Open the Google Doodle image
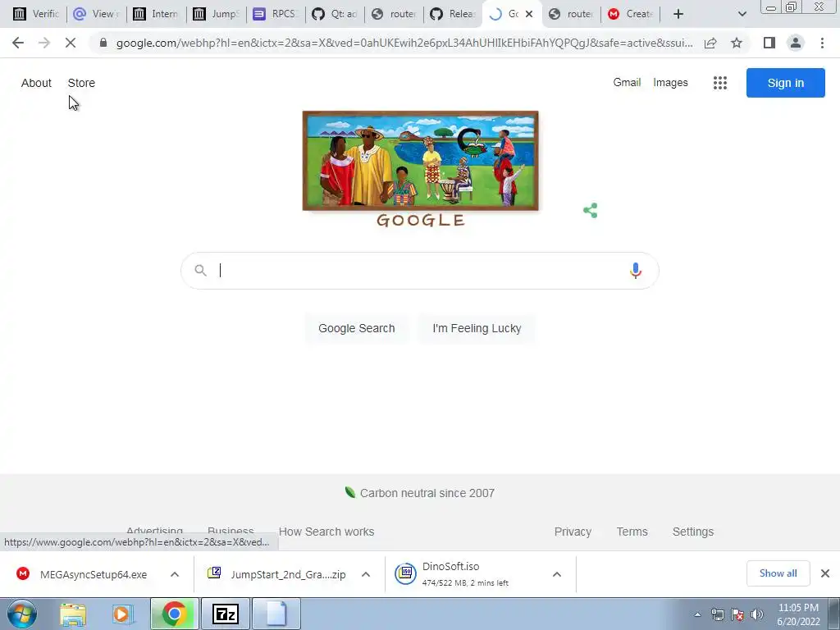 click(x=421, y=169)
